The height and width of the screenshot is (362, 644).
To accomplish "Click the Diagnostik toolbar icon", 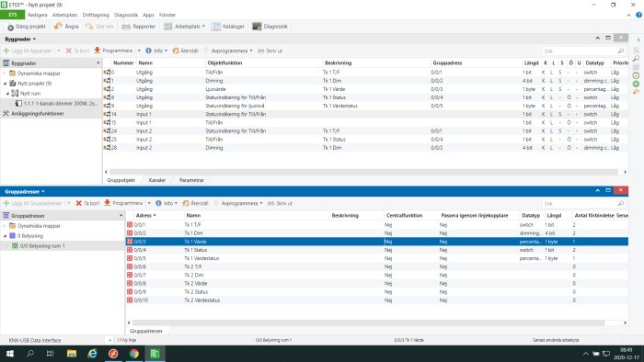I will click(x=257, y=27).
